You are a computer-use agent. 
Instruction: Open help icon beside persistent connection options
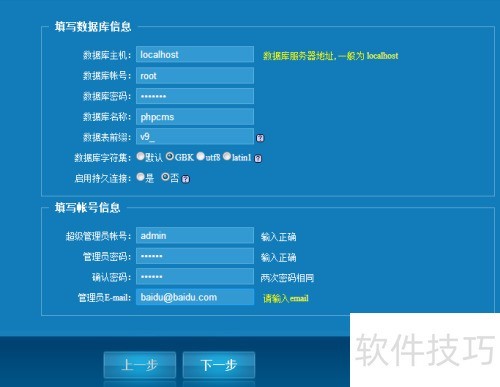(x=186, y=179)
